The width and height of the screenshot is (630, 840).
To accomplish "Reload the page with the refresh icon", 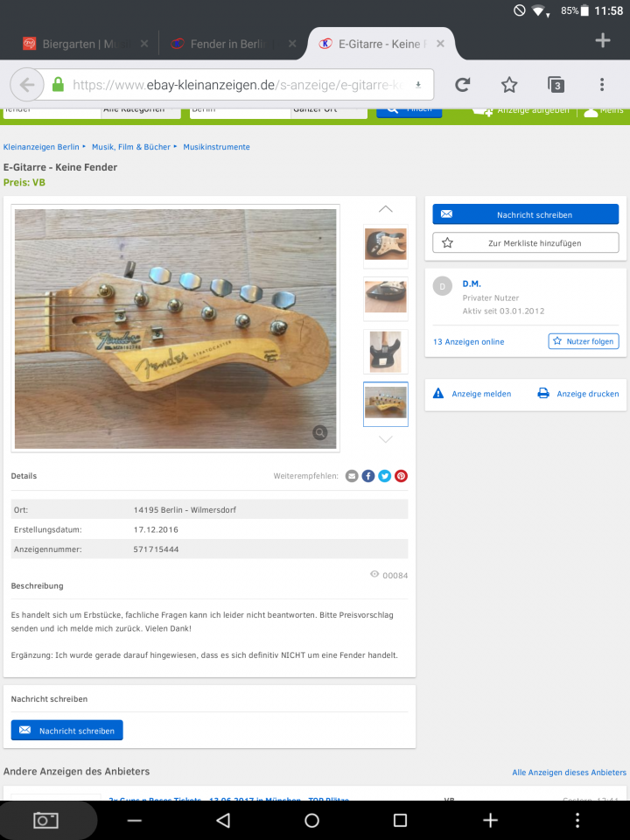I will 462,85.
